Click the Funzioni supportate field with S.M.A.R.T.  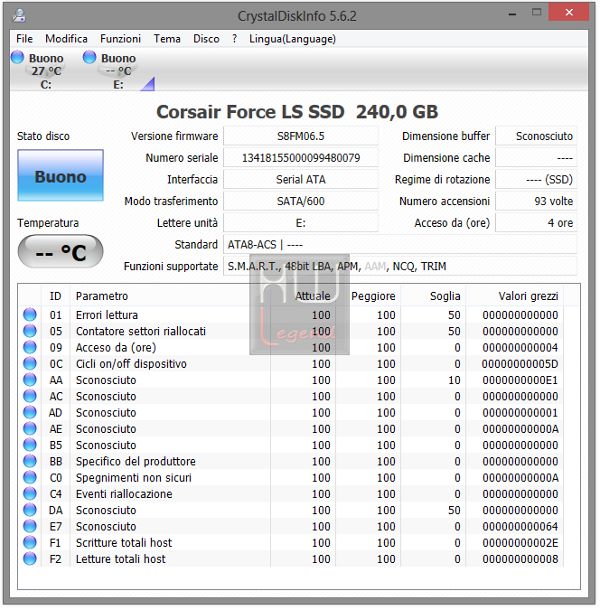[400, 266]
